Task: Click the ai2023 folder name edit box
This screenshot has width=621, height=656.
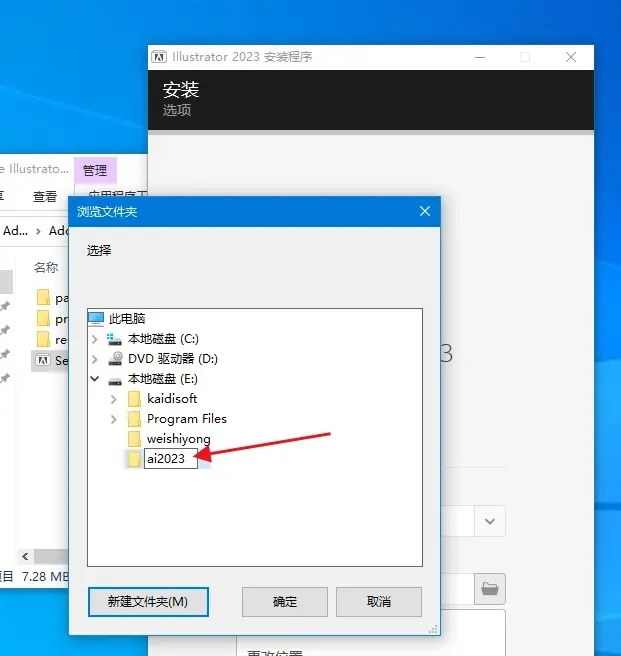Action: 171,459
